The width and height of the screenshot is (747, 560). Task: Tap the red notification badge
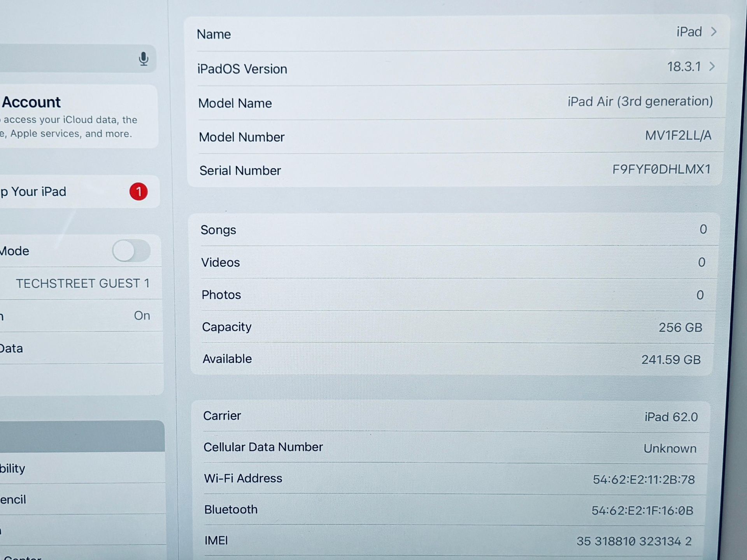pyautogui.click(x=139, y=192)
